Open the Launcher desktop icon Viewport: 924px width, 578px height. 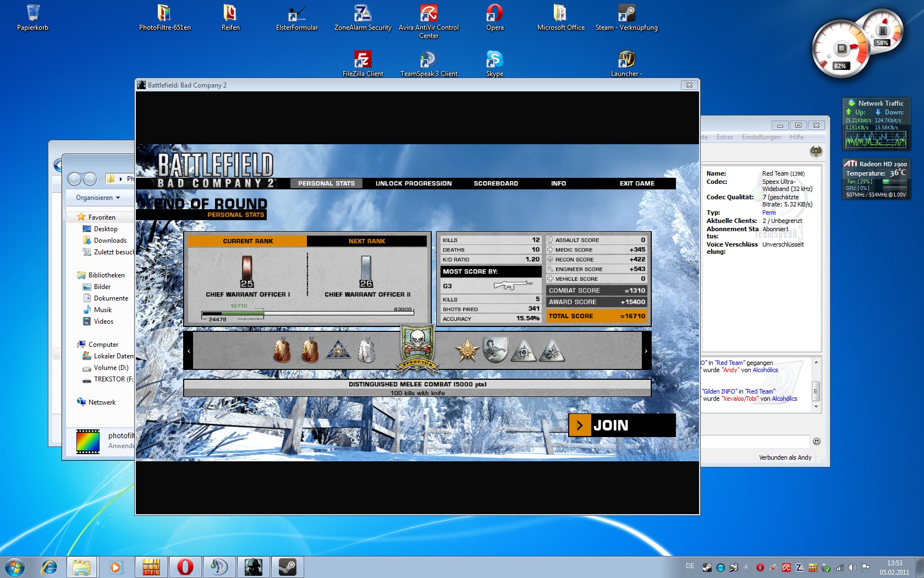coord(626,63)
